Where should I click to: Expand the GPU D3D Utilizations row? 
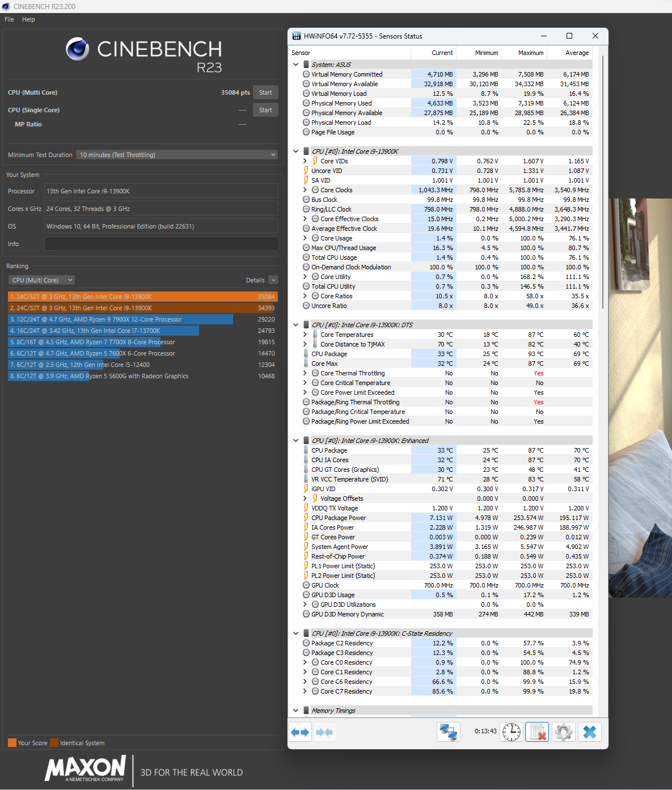coord(305,605)
